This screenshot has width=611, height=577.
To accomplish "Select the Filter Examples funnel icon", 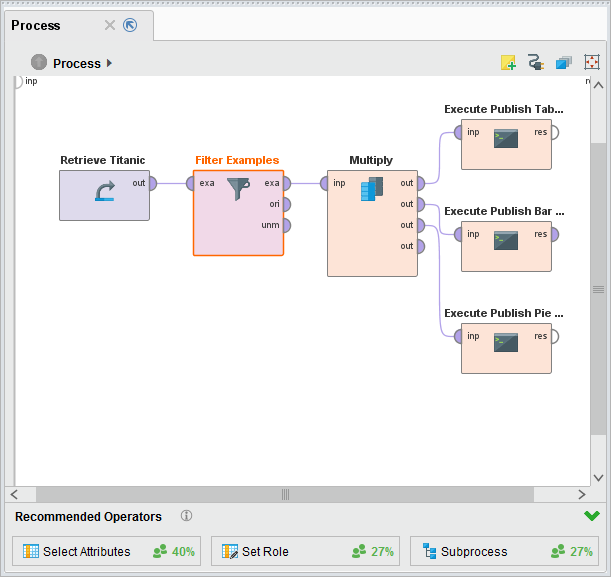I will pos(238,189).
